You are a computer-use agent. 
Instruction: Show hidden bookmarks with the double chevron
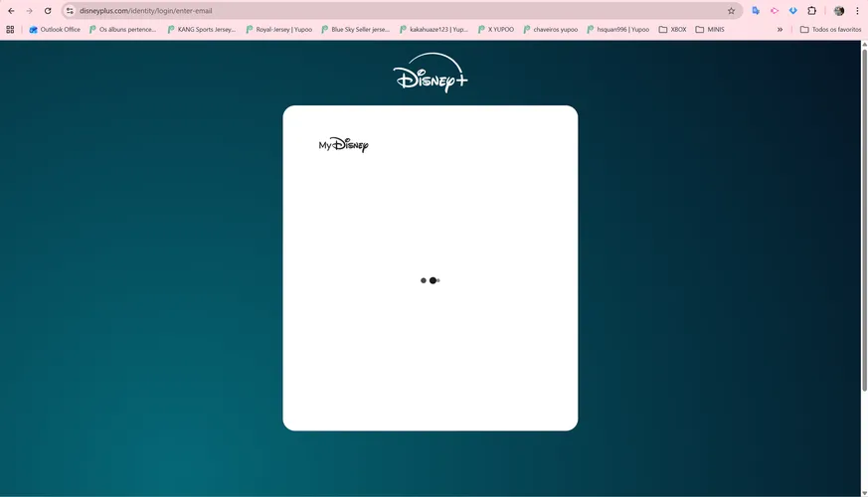click(780, 30)
